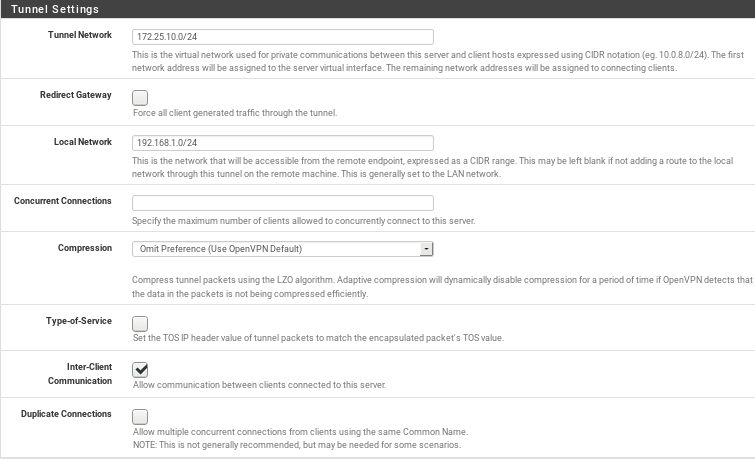
Task: Click the Redirect Gateway label
Action: coord(76,95)
